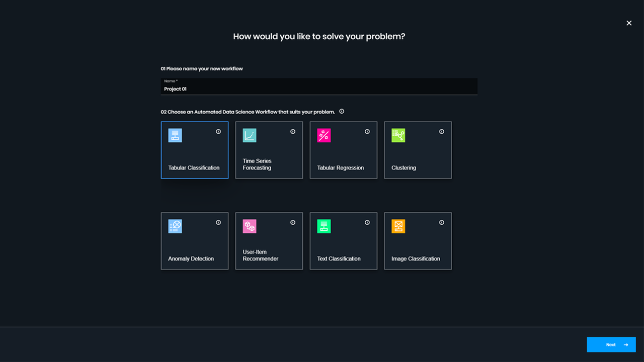Screen dimensions: 644x362
Task: Open info for the Time Series Forecasting card
Action: click(x=293, y=132)
